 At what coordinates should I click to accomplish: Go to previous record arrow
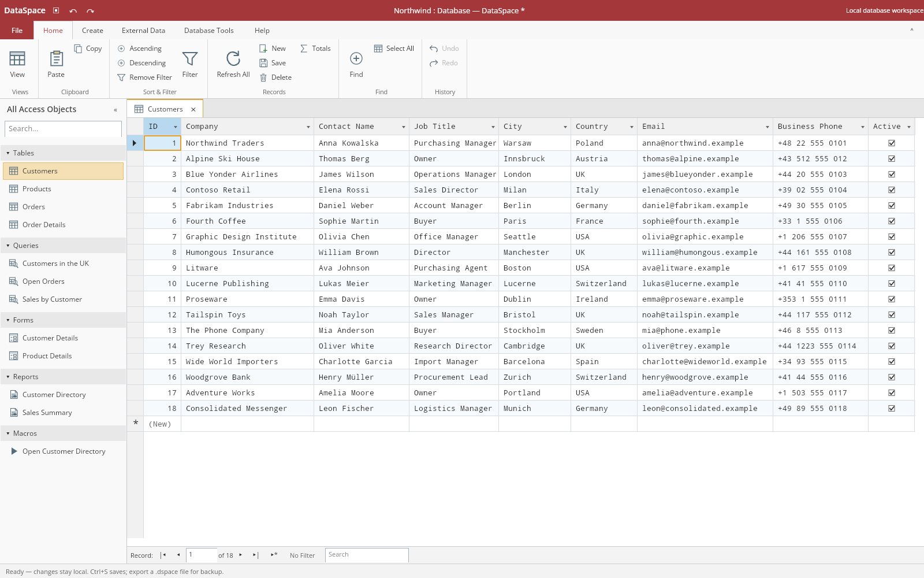178,555
